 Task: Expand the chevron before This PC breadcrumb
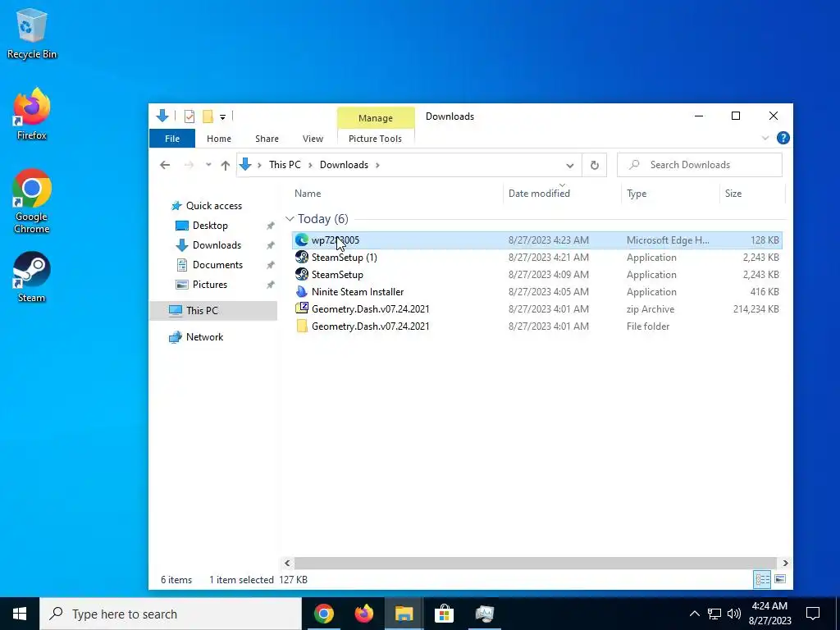click(260, 165)
